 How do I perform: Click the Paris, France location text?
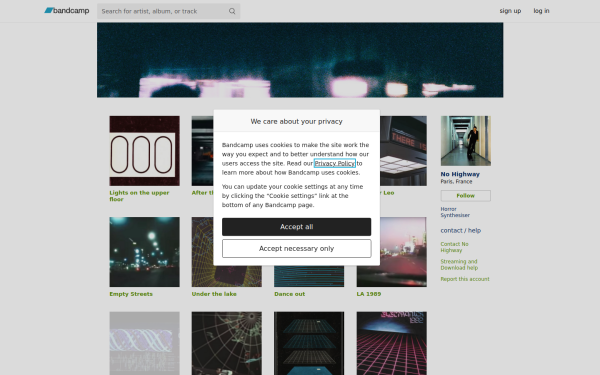[x=456, y=181]
